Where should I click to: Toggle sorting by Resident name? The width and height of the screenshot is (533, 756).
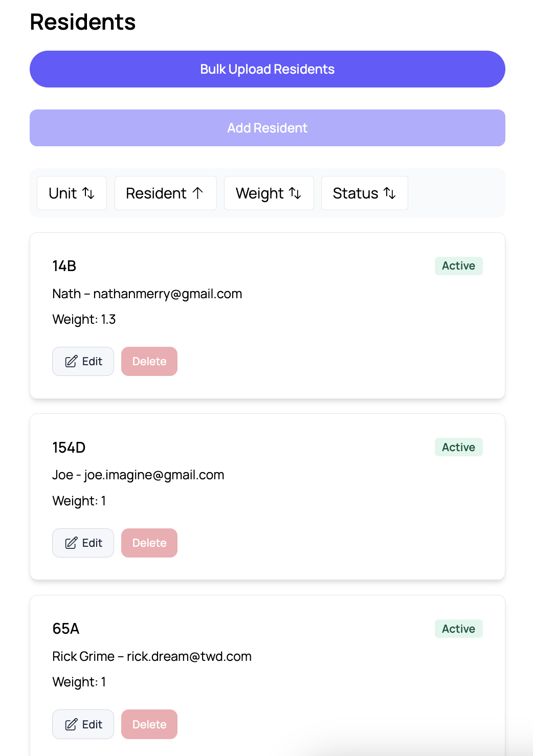[x=166, y=193]
